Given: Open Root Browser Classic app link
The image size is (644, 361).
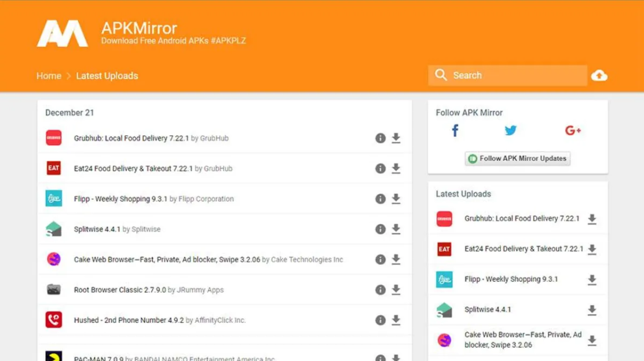Looking at the screenshot, I should pos(120,290).
